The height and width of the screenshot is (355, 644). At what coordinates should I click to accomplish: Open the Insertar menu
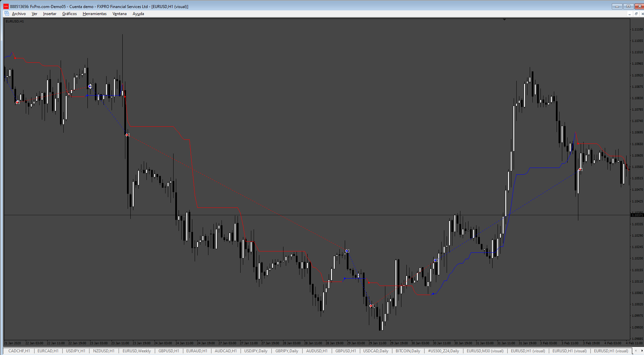(x=50, y=14)
